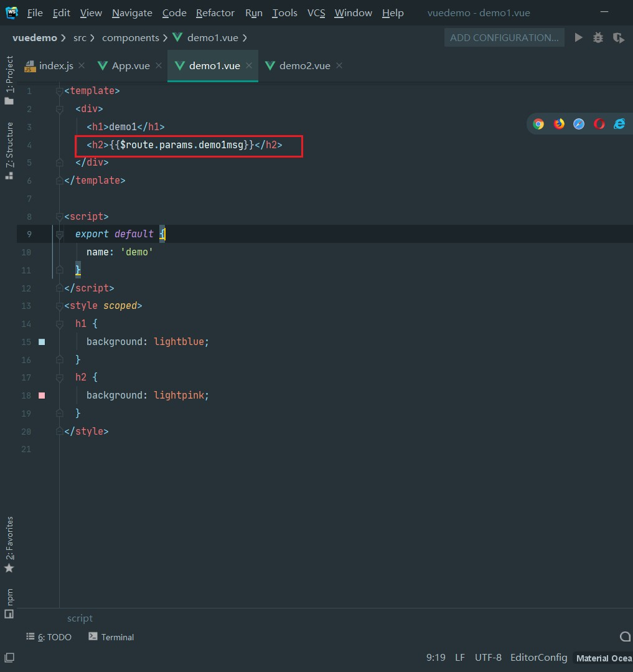Collapse the style fold on line 13
Screen dimensions: 633x672
[x=60, y=306]
